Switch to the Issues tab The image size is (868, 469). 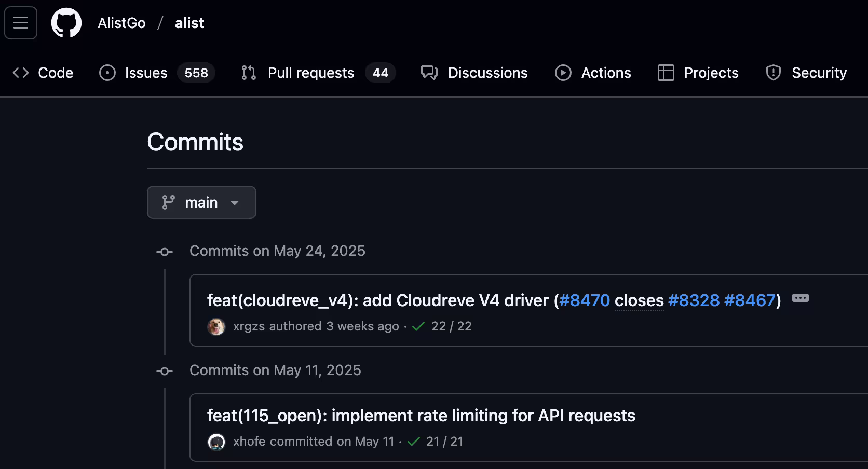coord(157,73)
